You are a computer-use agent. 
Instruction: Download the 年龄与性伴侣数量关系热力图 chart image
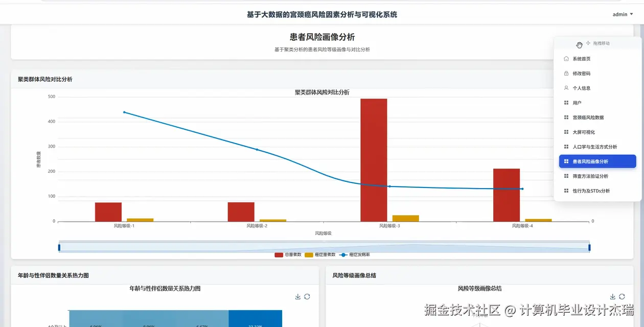pyautogui.click(x=298, y=296)
